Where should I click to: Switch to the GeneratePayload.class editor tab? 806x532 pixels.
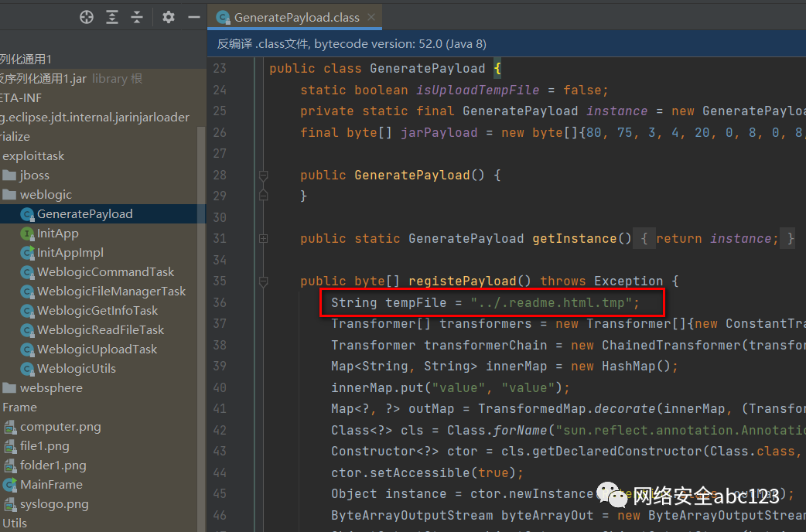coord(296,18)
